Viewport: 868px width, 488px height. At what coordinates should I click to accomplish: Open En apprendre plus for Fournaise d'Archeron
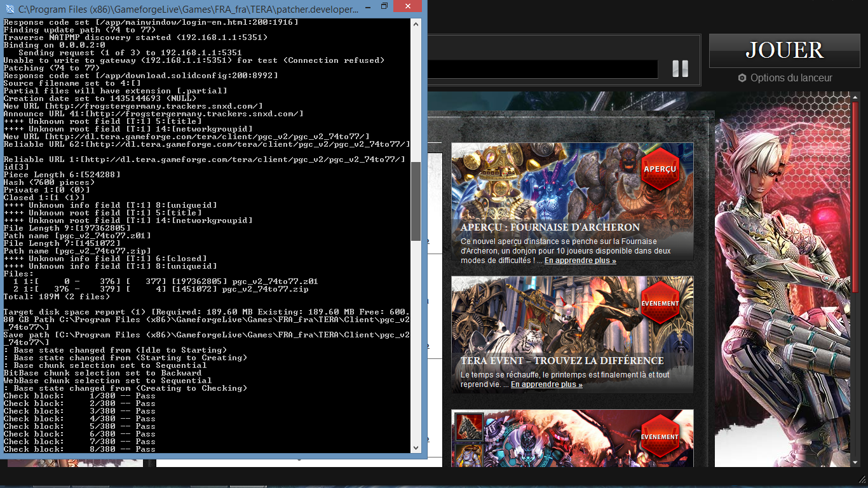coord(580,261)
